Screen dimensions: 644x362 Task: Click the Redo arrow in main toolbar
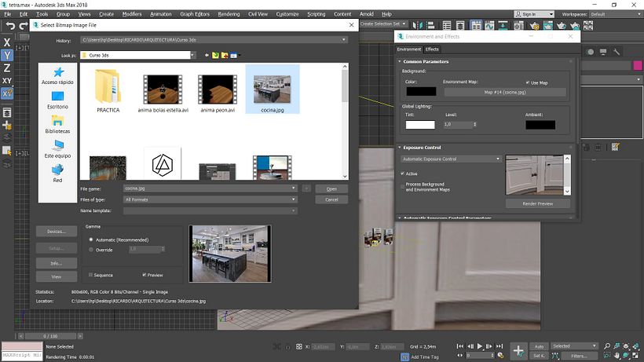(24, 26)
